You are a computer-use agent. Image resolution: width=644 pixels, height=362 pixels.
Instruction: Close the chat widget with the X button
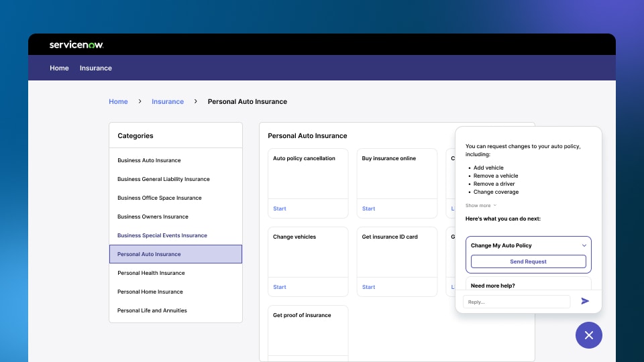588,335
